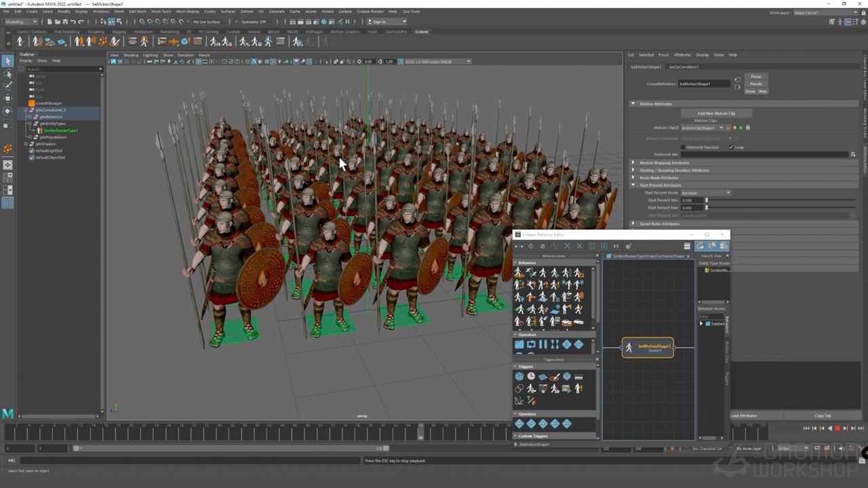Click the Add New Motion Clip button
Image resolution: width=868 pixels, height=488 pixels.
[x=716, y=113]
